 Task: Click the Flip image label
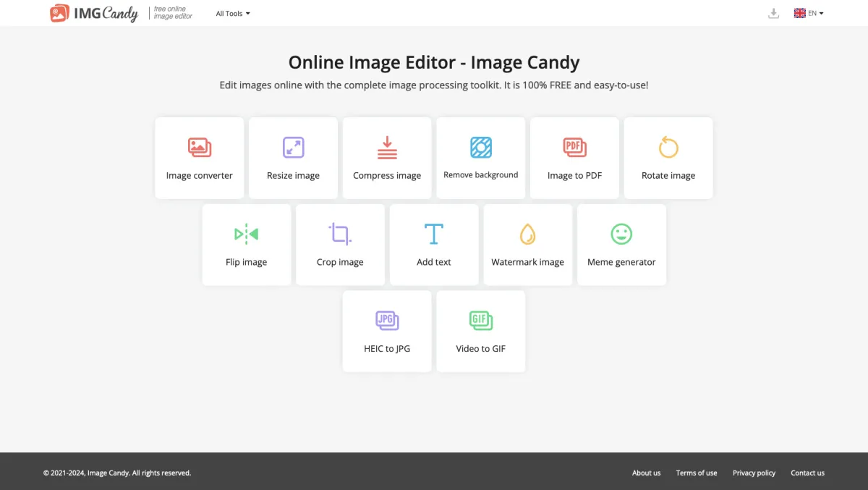point(247,262)
